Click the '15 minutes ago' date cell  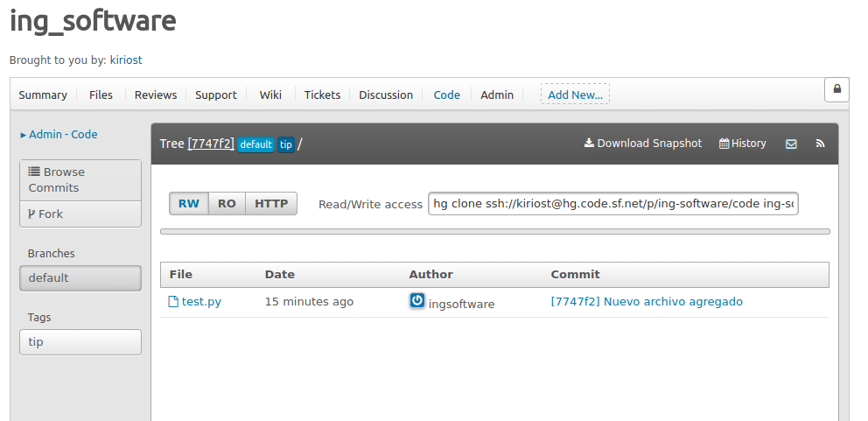pos(309,302)
